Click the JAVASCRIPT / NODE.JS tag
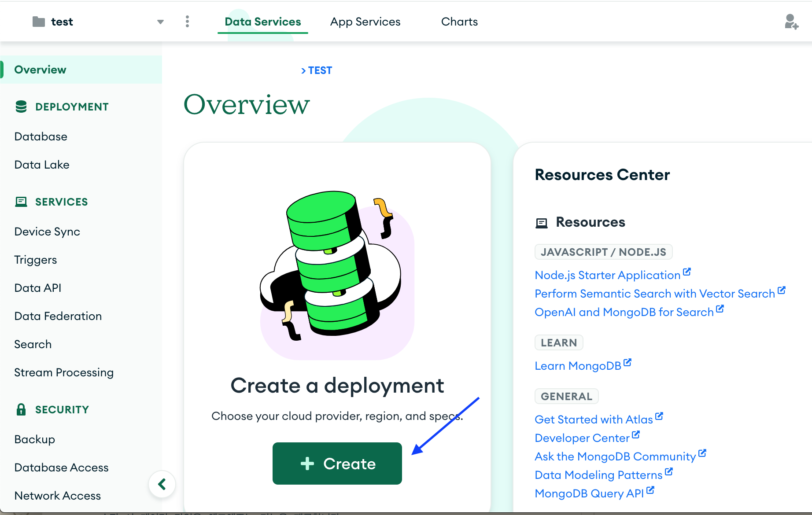Viewport: 812px width, 515px height. click(x=603, y=252)
